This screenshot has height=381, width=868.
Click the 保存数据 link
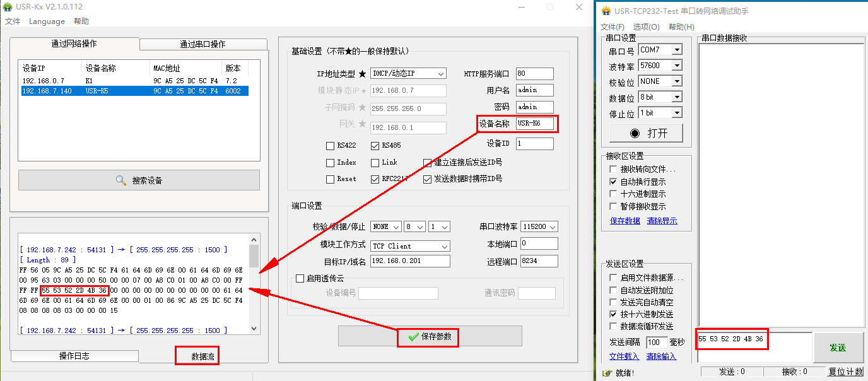625,221
